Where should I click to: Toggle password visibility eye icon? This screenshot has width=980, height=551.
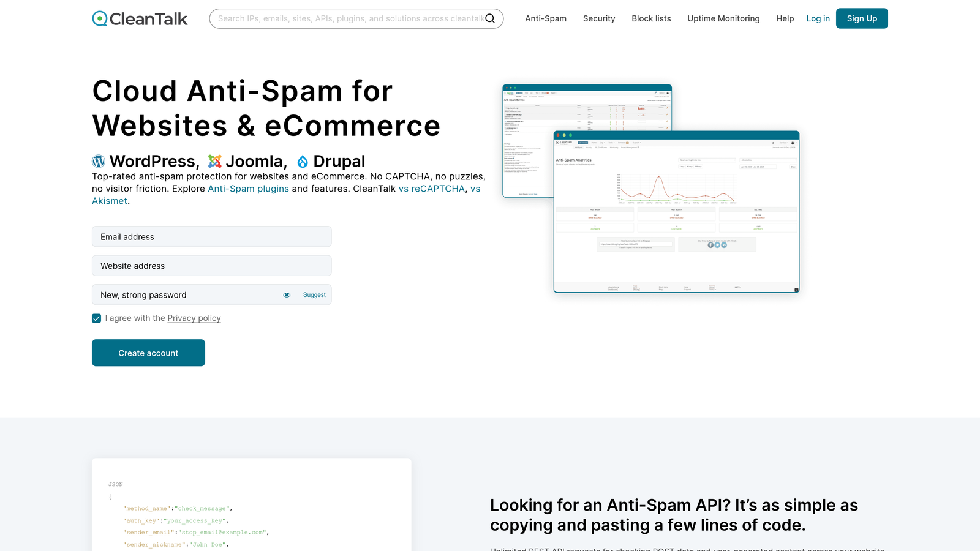click(x=287, y=295)
